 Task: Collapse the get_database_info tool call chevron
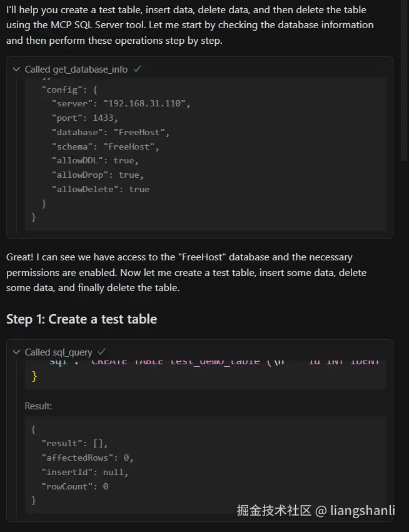tap(16, 69)
